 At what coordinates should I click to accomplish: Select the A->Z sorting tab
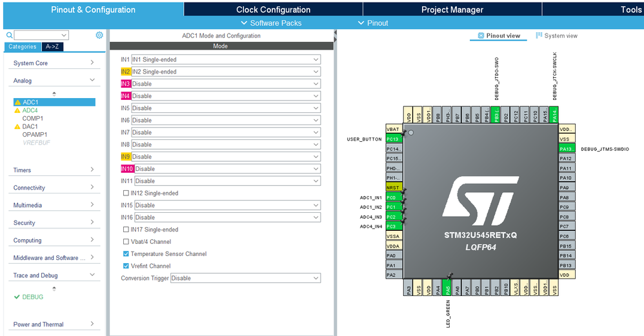52,47
